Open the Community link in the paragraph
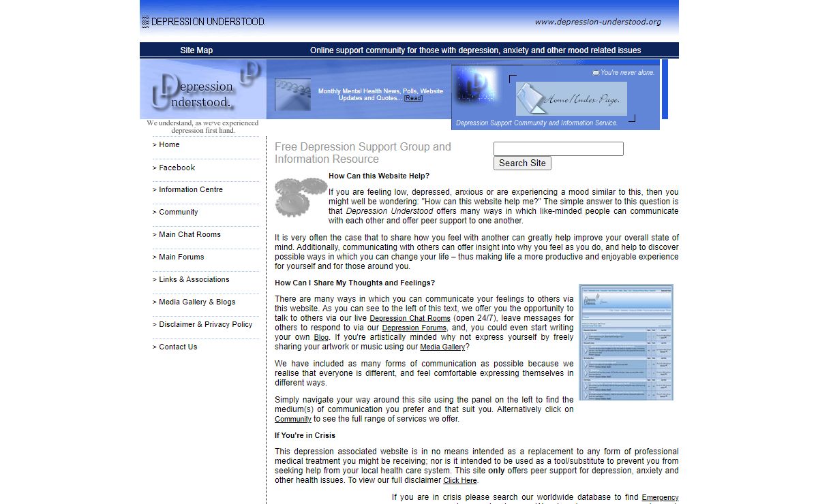Image resolution: width=818 pixels, height=504 pixels. click(x=293, y=419)
